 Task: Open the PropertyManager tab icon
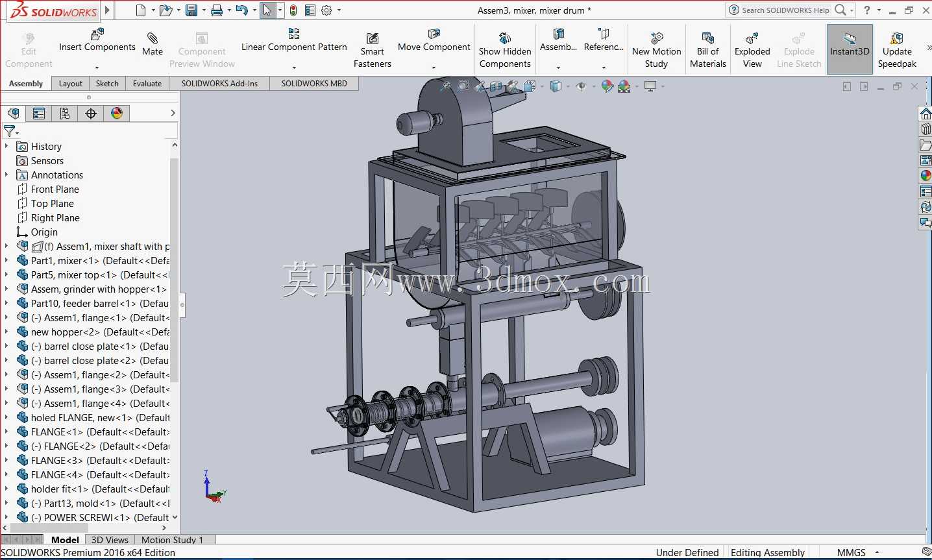[39, 114]
